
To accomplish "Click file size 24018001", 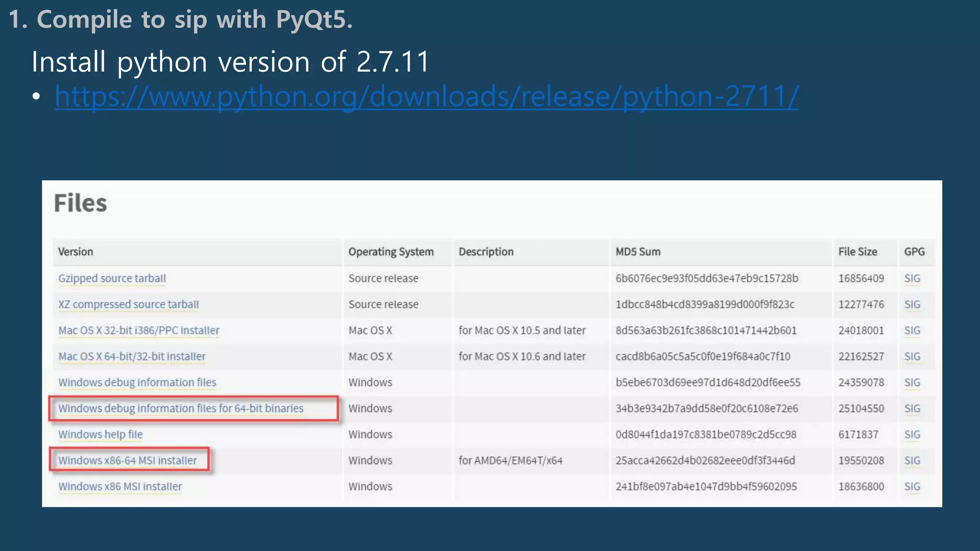I will pos(861,331).
